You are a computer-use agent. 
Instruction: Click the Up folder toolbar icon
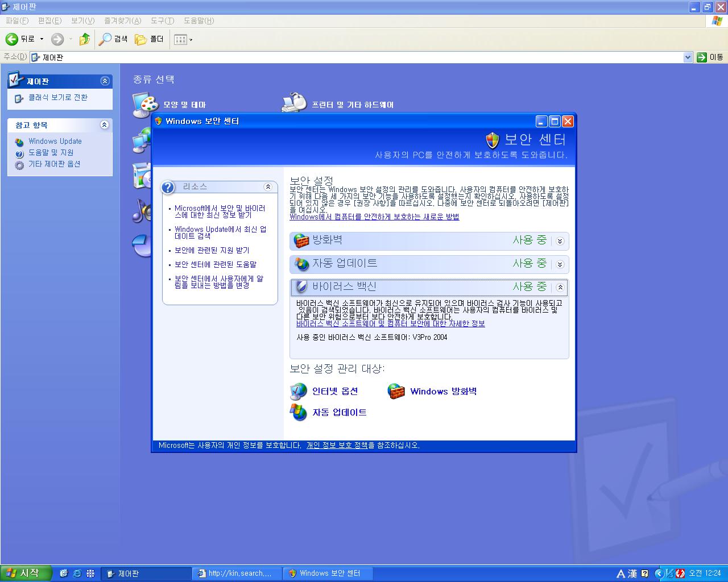(x=85, y=39)
